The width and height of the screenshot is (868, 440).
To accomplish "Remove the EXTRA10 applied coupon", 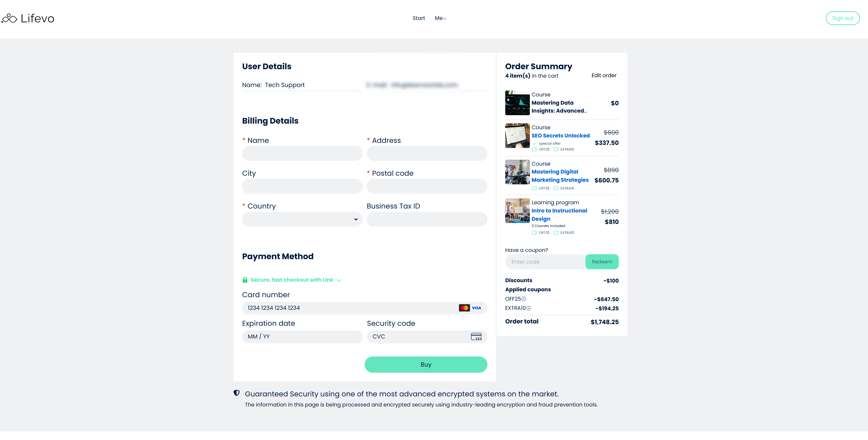I will tap(528, 308).
